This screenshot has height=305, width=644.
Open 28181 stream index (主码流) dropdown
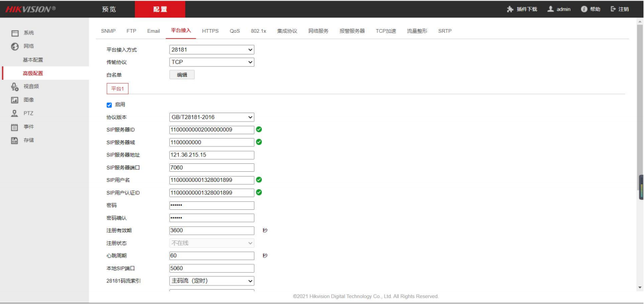pos(211,281)
